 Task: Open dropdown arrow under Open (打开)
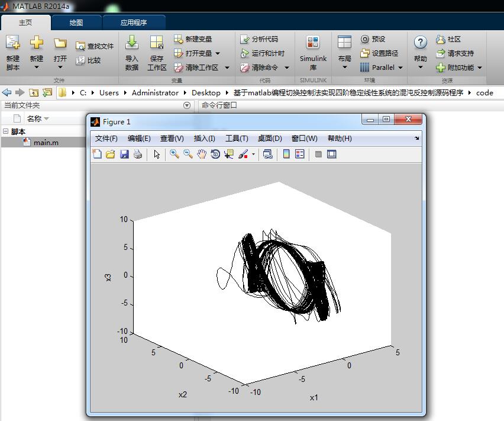point(60,68)
